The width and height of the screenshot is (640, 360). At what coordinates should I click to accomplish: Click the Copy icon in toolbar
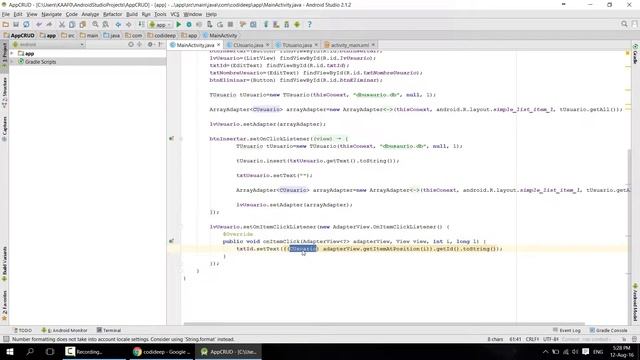(72, 24)
